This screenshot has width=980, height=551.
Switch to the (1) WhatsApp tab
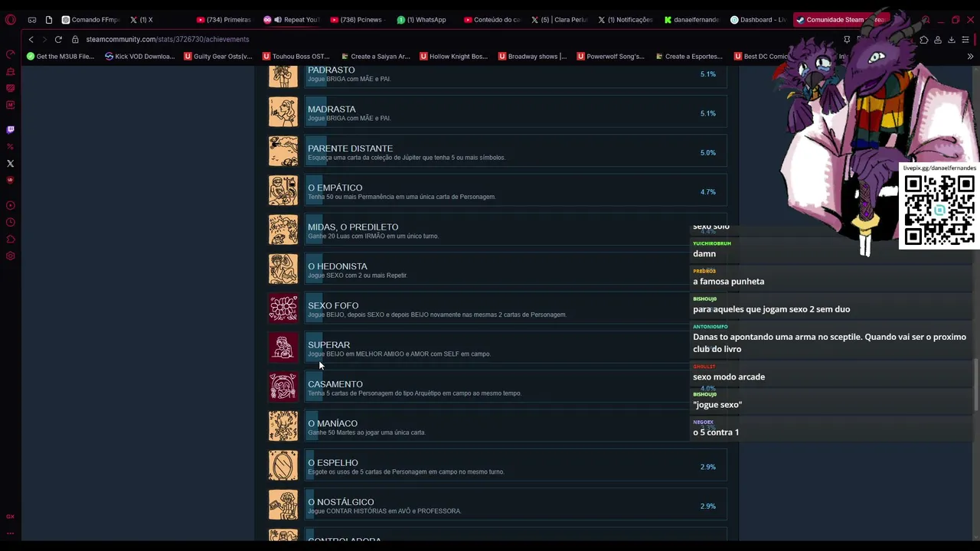[x=422, y=20]
